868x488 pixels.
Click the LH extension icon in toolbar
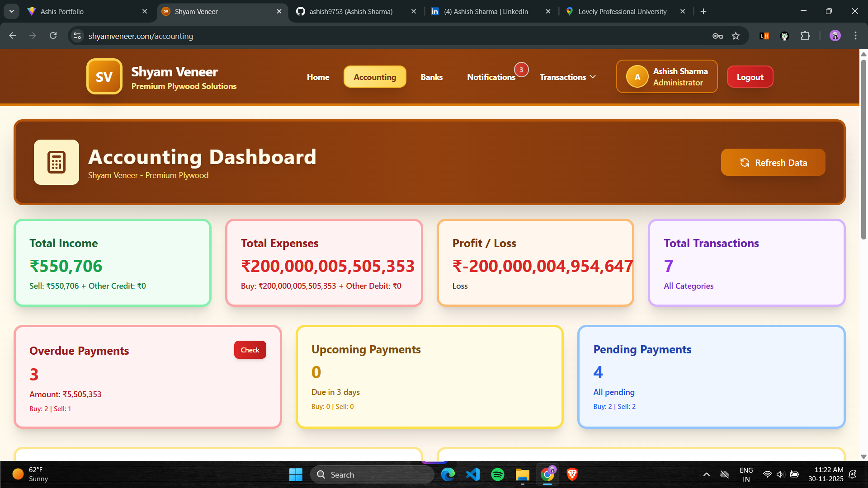(764, 36)
